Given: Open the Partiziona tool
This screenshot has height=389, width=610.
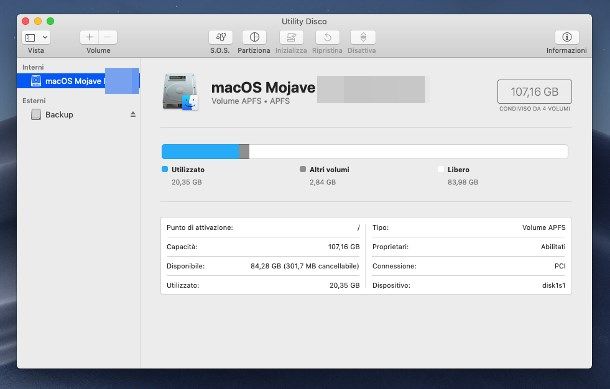Looking at the screenshot, I should [254, 37].
